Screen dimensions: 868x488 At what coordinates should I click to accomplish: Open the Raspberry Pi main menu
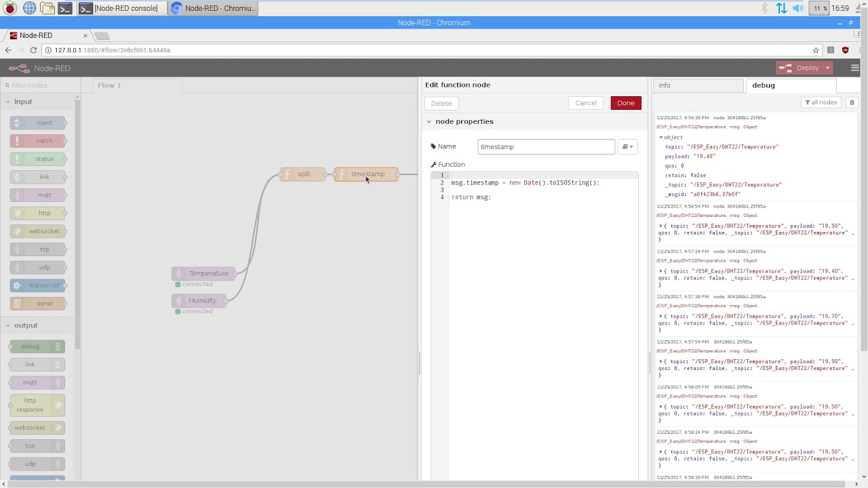pyautogui.click(x=10, y=8)
